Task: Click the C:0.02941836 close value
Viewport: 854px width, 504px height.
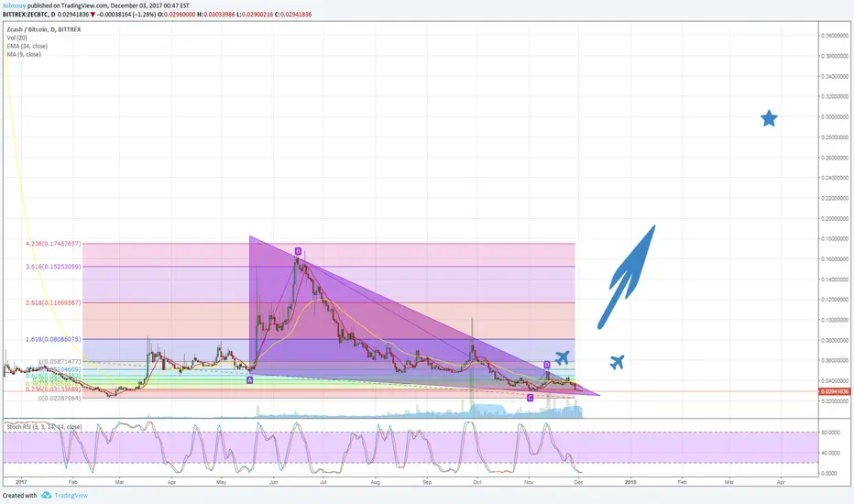Action: pyautogui.click(x=293, y=14)
